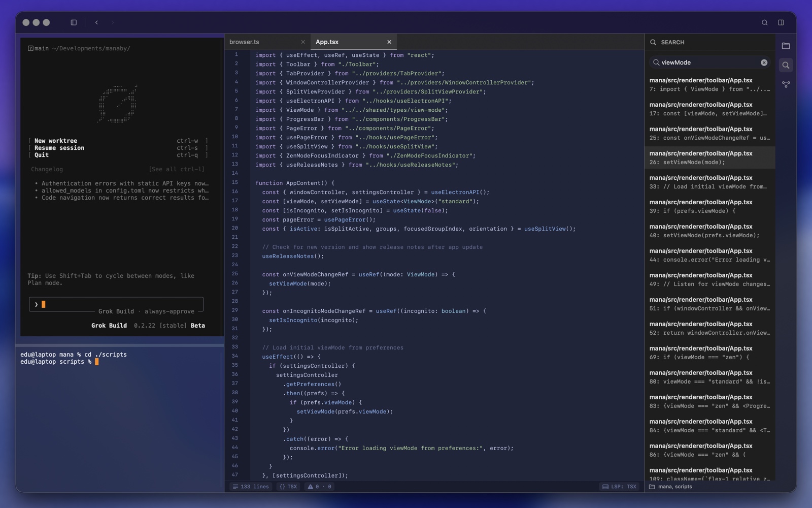The height and width of the screenshot is (508, 812).
Task: Click the Grok Build logo art
Action: (118, 104)
